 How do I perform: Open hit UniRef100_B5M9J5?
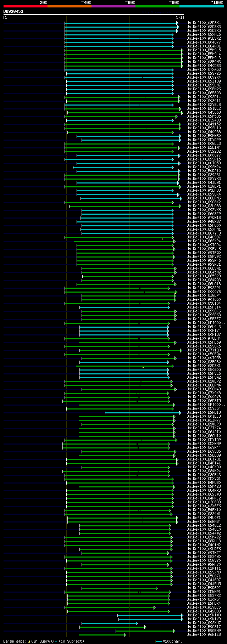click(204, 50)
